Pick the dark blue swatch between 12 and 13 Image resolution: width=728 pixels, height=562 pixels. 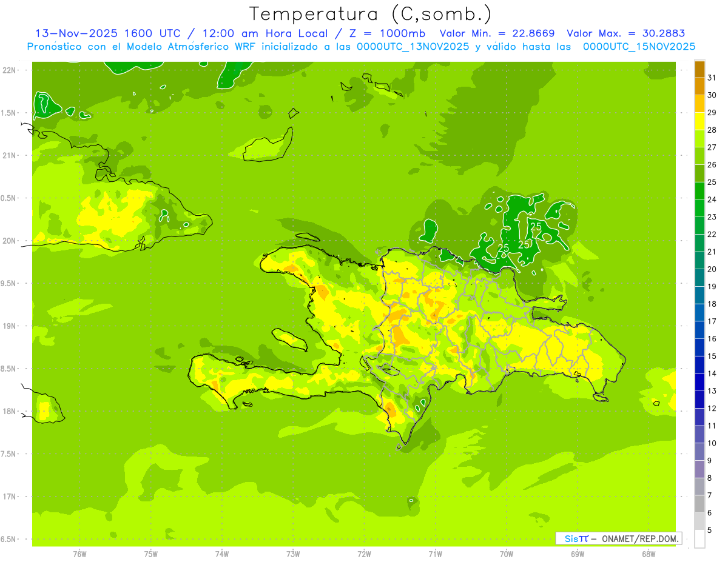(x=699, y=400)
